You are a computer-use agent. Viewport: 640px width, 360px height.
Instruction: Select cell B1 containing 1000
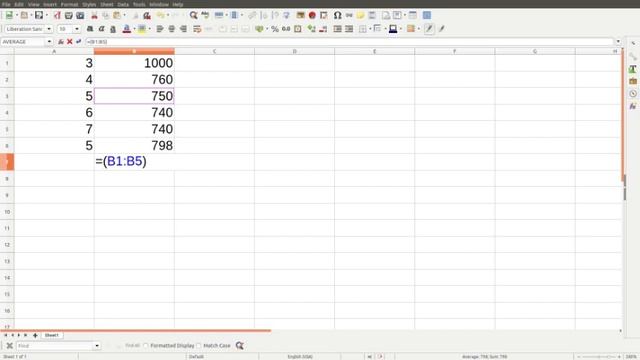134,63
